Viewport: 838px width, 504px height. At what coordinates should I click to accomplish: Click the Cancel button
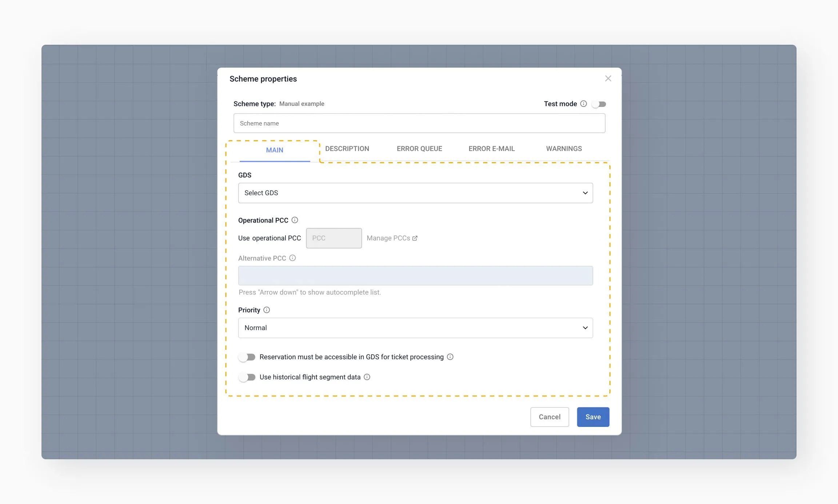tap(549, 417)
